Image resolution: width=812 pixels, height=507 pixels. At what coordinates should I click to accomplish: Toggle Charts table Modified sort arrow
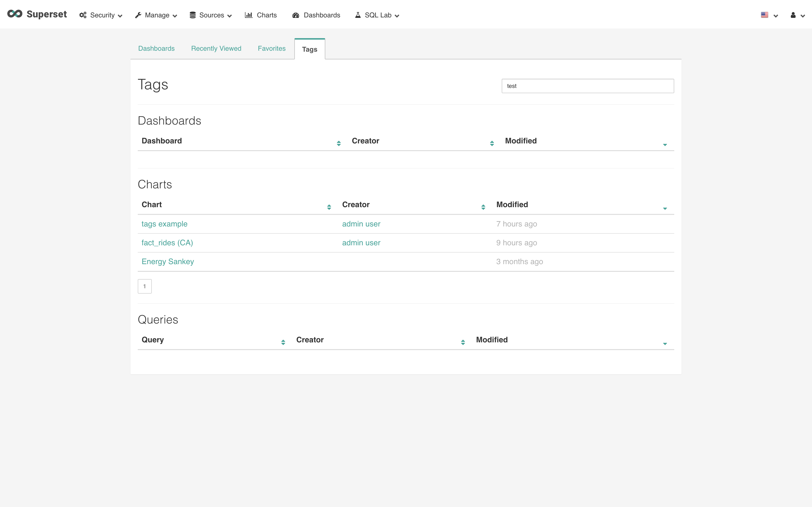pos(665,208)
